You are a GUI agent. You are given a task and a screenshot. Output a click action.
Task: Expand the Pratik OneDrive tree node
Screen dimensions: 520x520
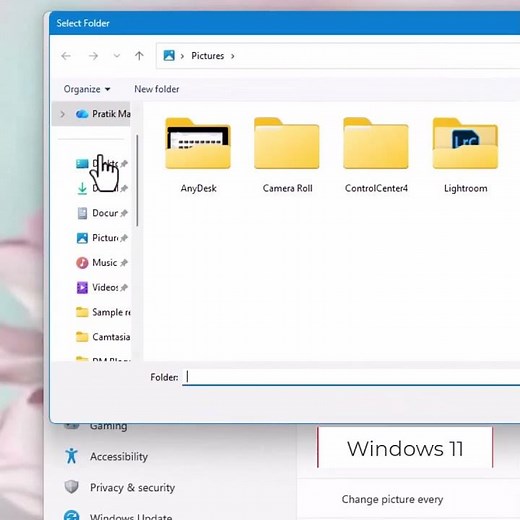(62, 114)
